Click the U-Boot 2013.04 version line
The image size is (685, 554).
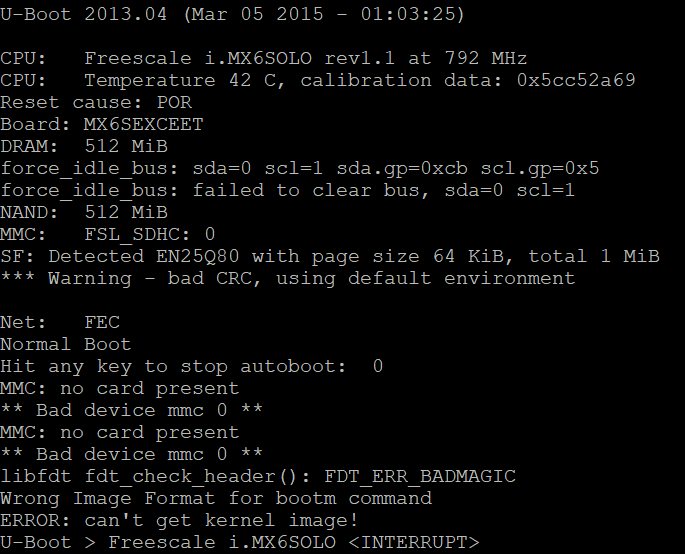232,14
